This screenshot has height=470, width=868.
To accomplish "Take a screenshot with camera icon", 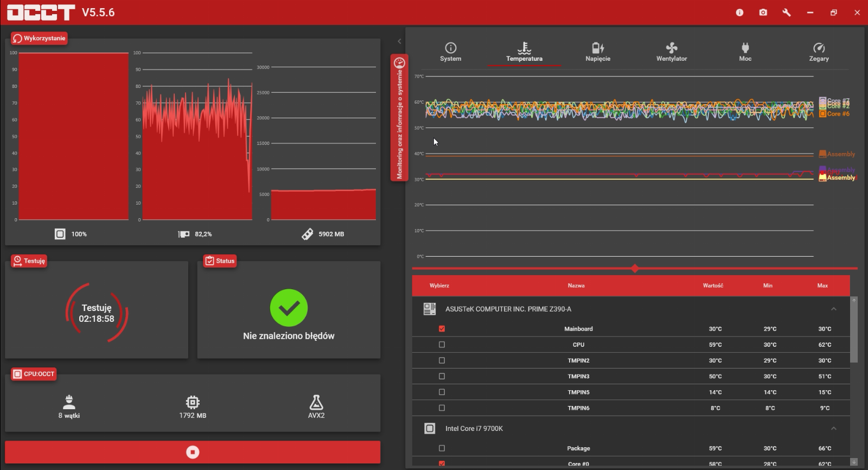I will tap(763, 12).
